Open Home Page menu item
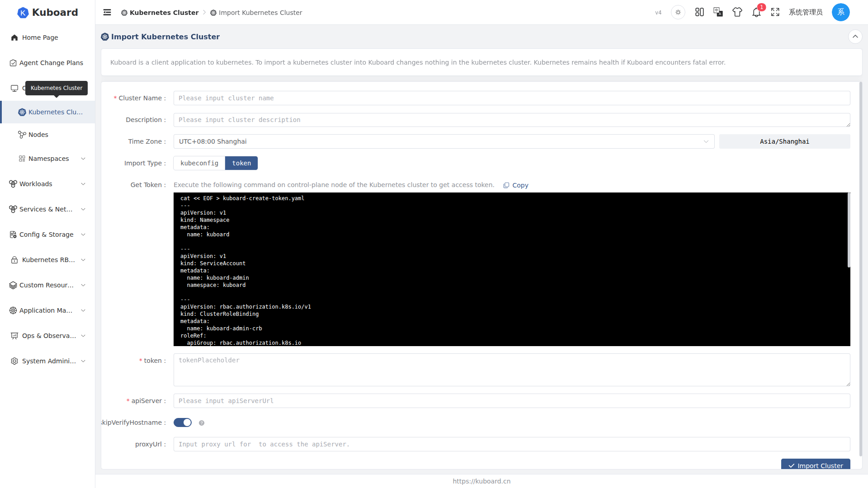Image resolution: width=868 pixels, height=488 pixels. 47,38
